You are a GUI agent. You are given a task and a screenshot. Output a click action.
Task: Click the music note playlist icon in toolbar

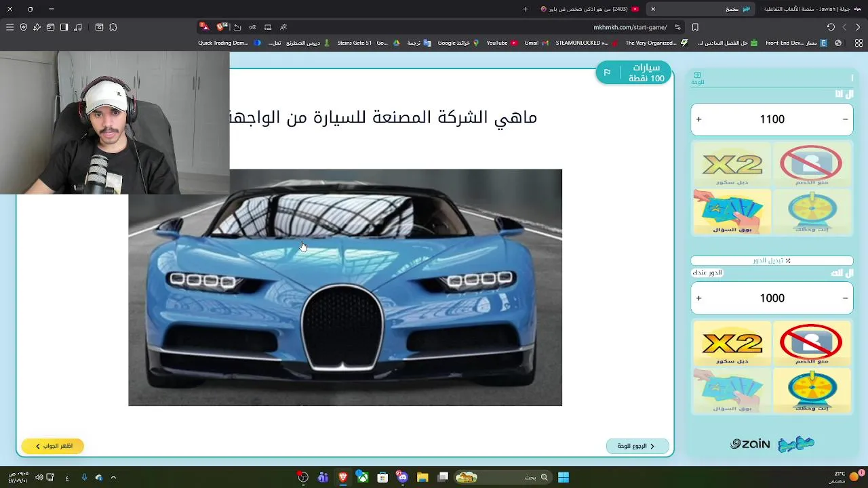78,27
